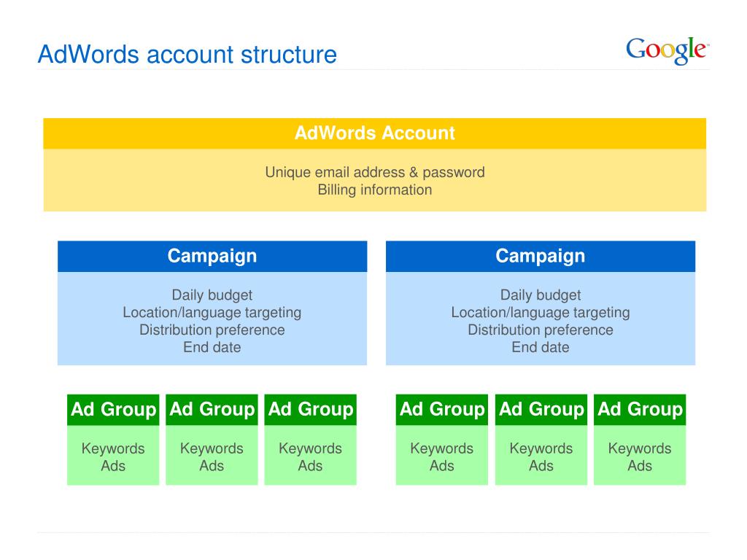The height and width of the screenshot is (560, 747).
Task: Click the Google logo
Action: [x=667, y=50]
